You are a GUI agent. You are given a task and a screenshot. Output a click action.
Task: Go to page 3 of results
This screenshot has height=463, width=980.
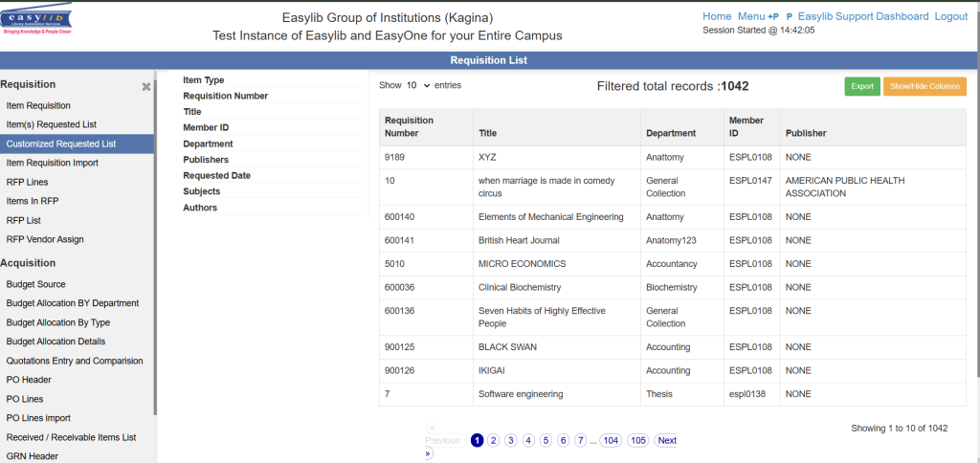tap(511, 441)
